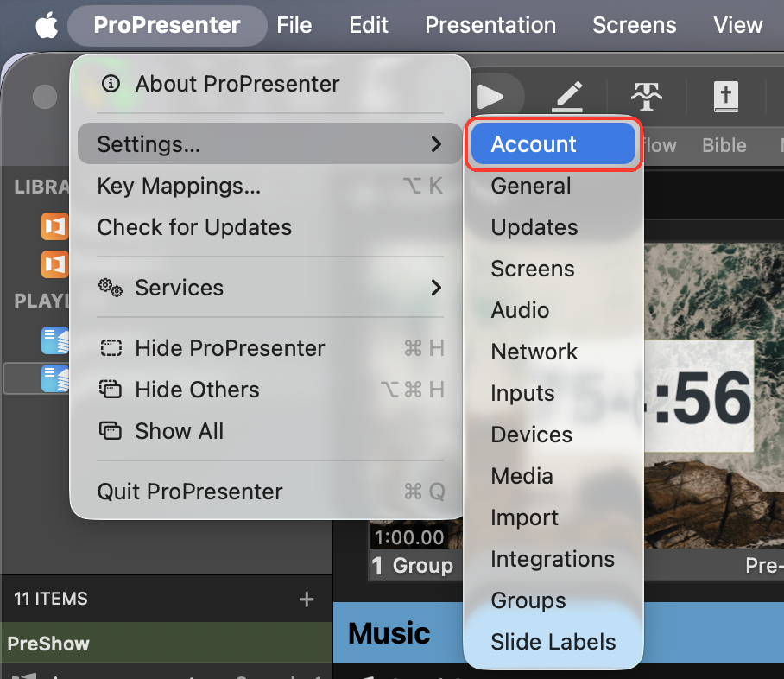Expand the Settings… submenu

270,144
